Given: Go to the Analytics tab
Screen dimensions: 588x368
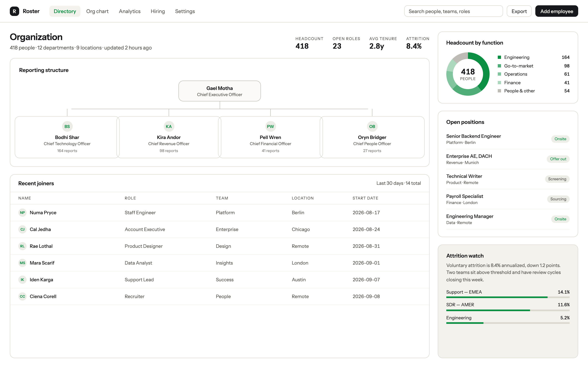Looking at the screenshot, I should click(x=129, y=11).
